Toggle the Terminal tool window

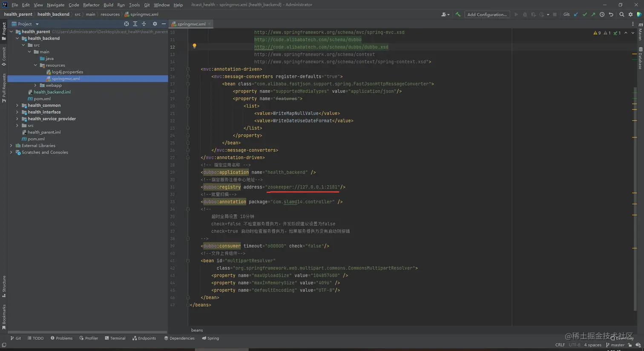(115, 338)
